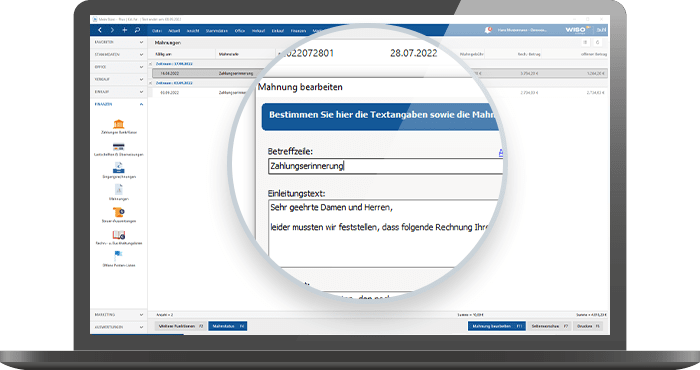Click the list view icon beside Mahnungen header
Screen dimensions: 700x370
pos(585,42)
